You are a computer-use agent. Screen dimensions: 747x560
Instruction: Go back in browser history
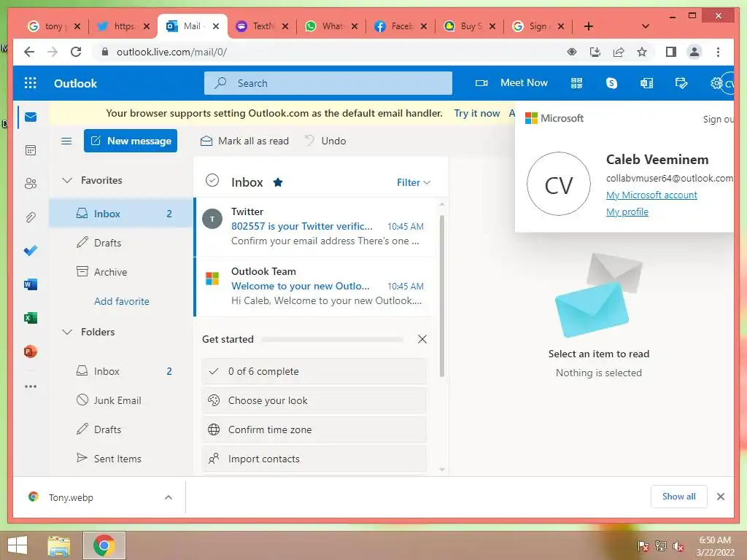(29, 52)
